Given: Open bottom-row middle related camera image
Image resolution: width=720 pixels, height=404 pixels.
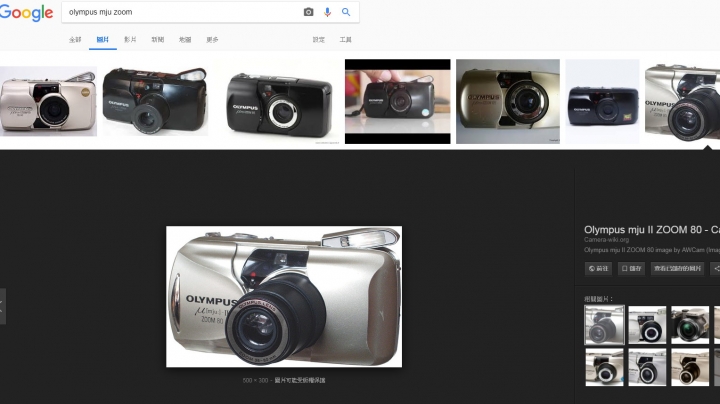Looking at the screenshot, I should click(647, 367).
